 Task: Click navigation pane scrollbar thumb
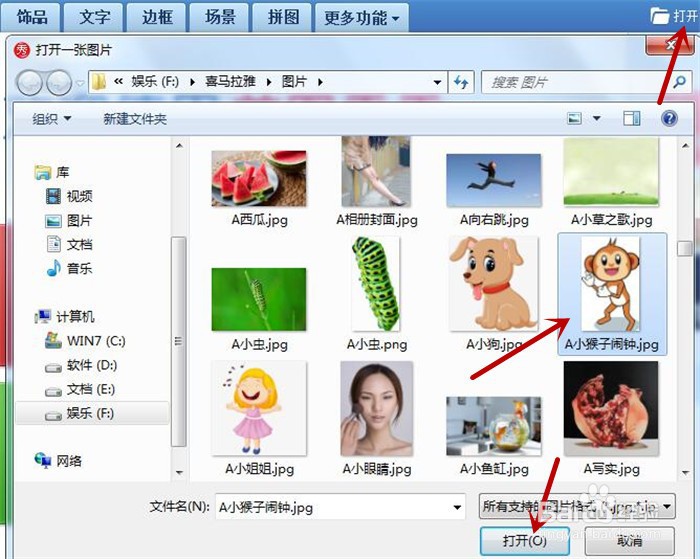click(179, 342)
